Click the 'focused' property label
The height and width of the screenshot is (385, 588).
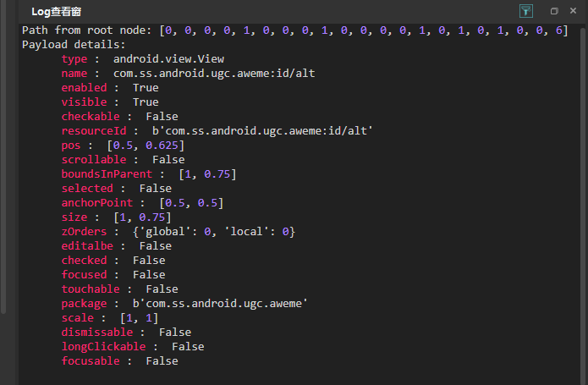(x=84, y=275)
